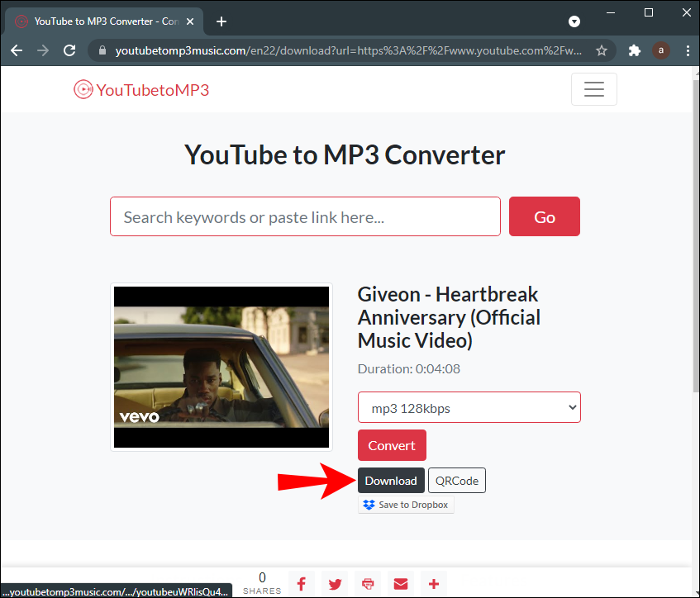Show the QRCode for the download
The height and width of the screenshot is (598, 700).
[x=457, y=481]
